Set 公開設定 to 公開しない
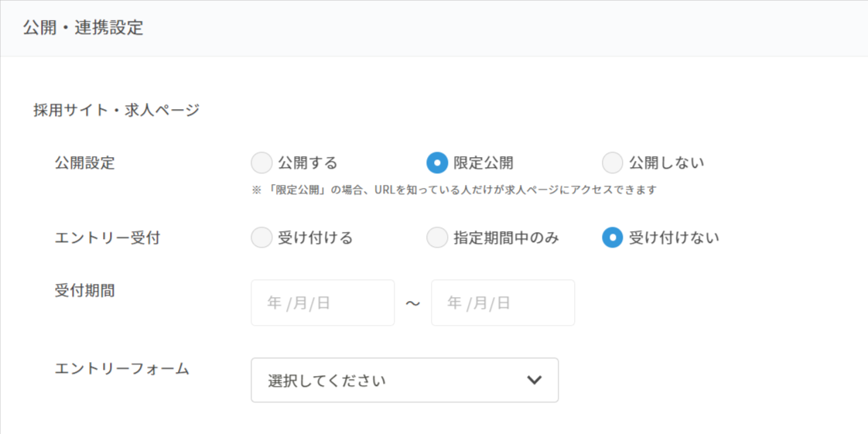 [x=613, y=163]
